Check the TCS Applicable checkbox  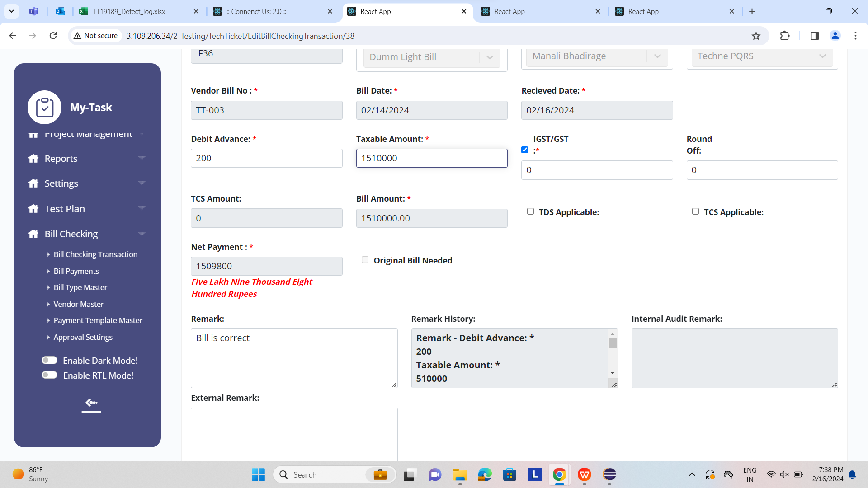point(695,211)
